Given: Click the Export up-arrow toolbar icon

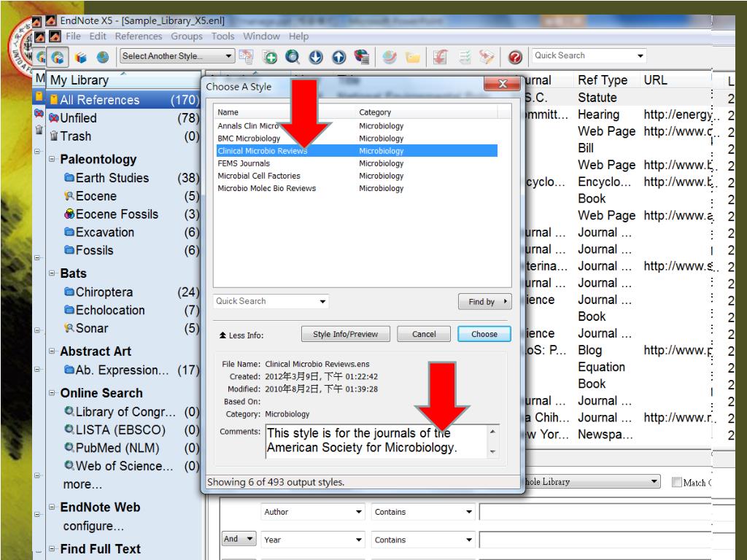Looking at the screenshot, I should point(338,57).
